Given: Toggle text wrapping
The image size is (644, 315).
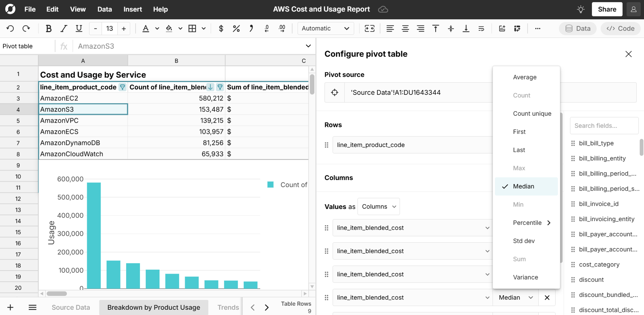Looking at the screenshot, I should click(481, 29).
